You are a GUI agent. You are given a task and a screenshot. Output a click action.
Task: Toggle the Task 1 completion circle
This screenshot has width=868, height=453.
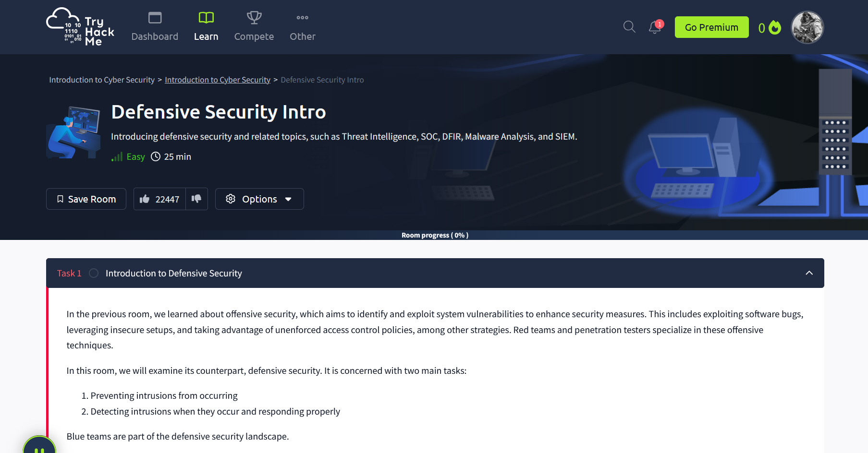pyautogui.click(x=94, y=273)
